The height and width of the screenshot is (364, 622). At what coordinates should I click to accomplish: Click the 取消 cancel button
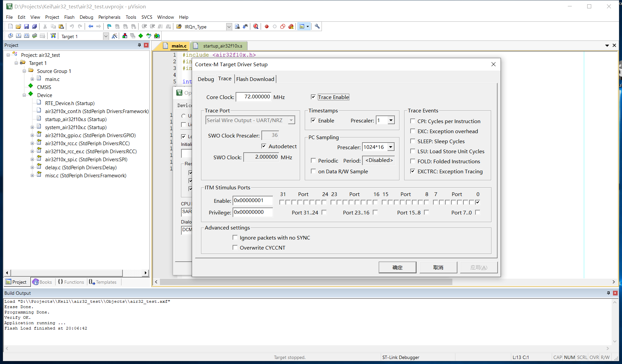click(x=438, y=267)
